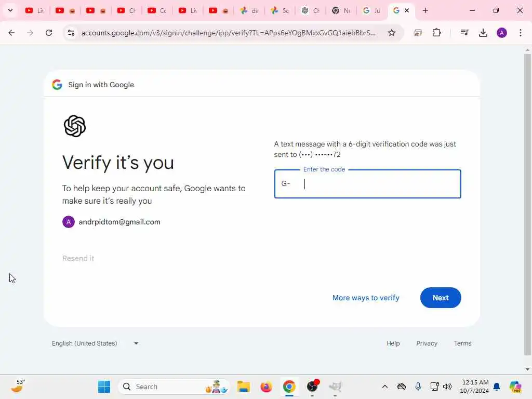This screenshot has height=399, width=532.
Task: Open the Extensions puzzle icon
Action: coord(436,33)
